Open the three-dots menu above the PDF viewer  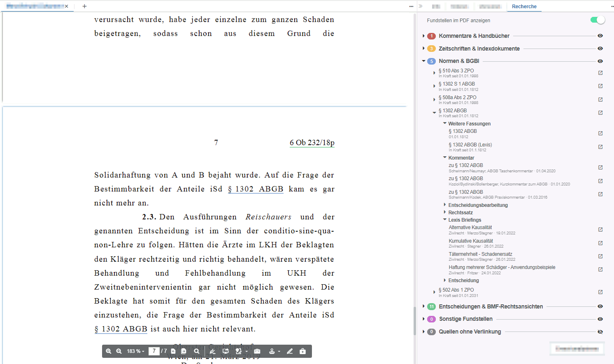click(411, 7)
